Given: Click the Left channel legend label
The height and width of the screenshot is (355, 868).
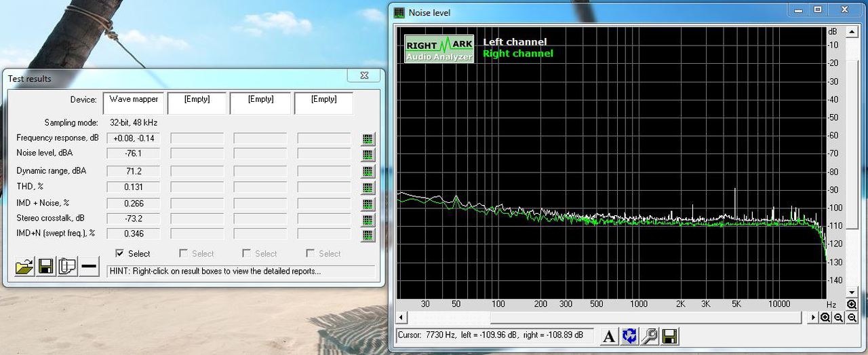Looking at the screenshot, I should pyautogui.click(x=515, y=42).
